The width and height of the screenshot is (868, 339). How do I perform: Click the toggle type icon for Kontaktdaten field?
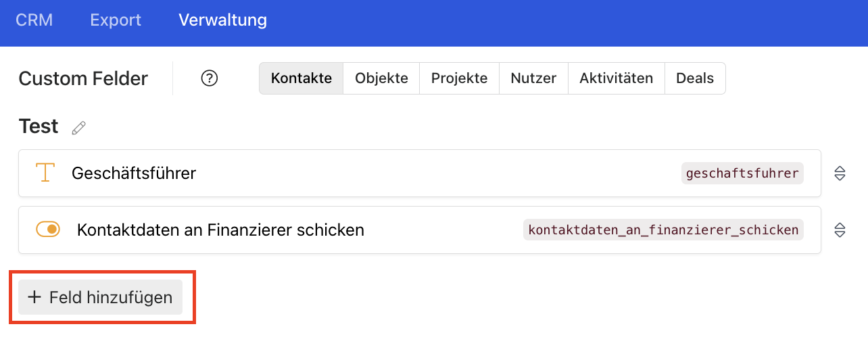(48, 230)
